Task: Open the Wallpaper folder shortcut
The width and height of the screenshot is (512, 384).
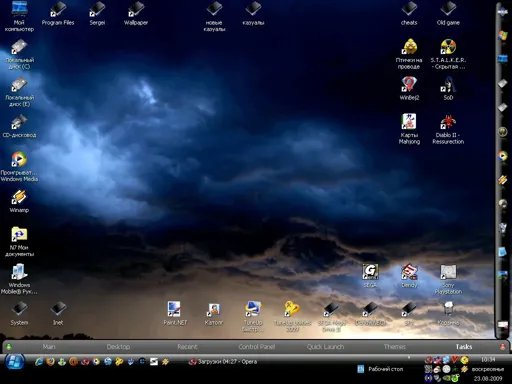Action: 136,13
